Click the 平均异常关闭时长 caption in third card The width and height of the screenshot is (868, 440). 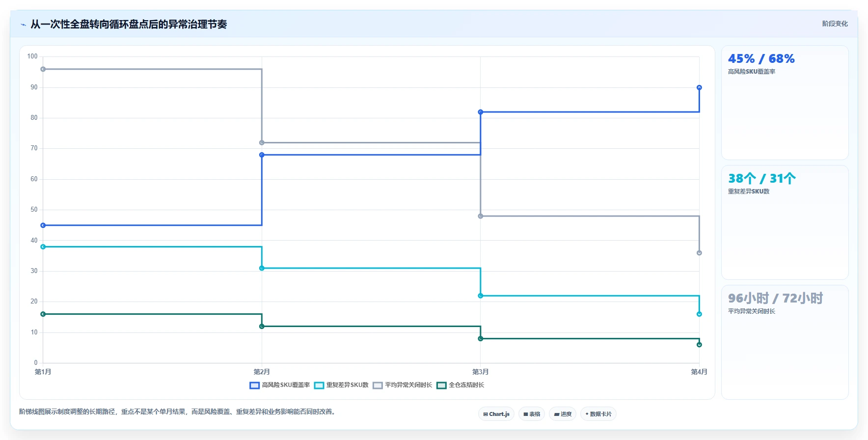pyautogui.click(x=752, y=311)
